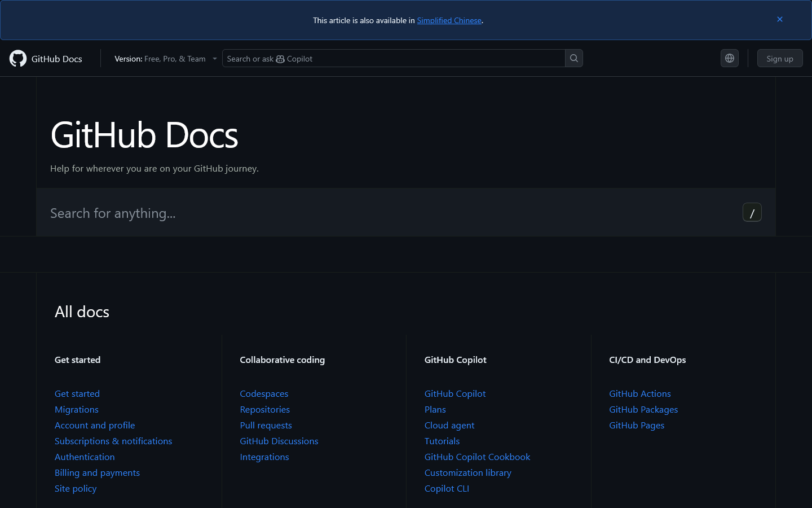Screen dimensions: 812x508
Task: Click the Search for anything input
Action: [406, 212]
